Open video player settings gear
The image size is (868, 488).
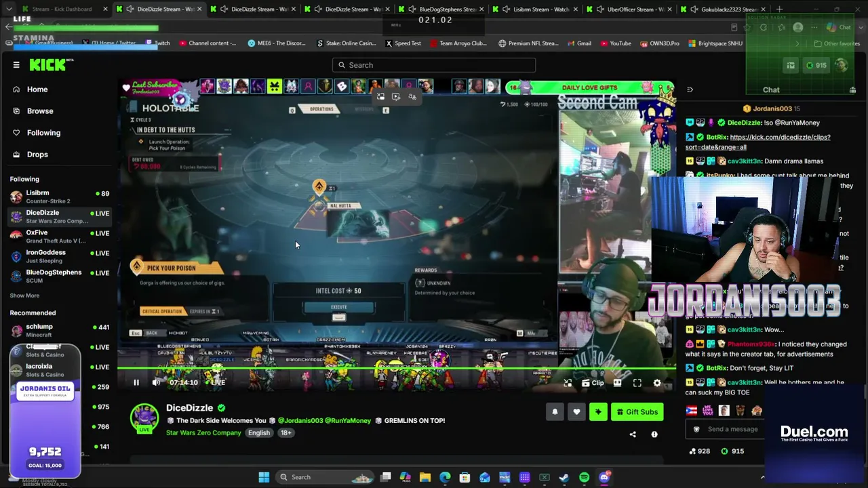pyautogui.click(x=657, y=383)
